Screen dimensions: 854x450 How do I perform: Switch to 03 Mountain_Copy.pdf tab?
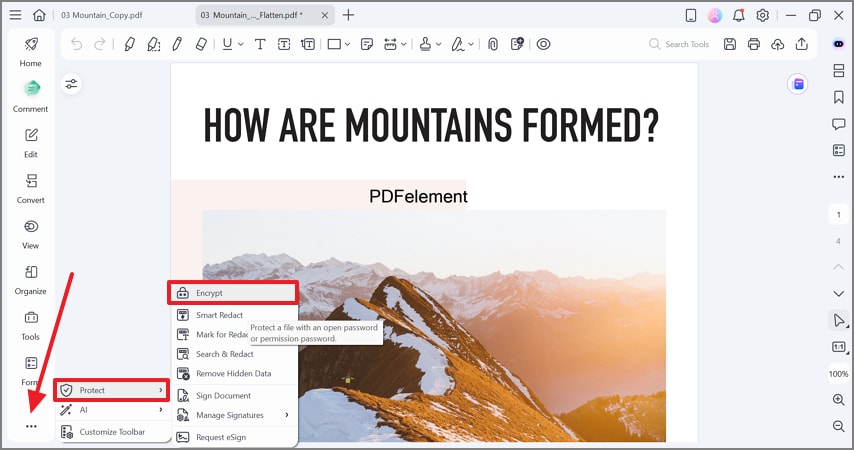pos(101,15)
